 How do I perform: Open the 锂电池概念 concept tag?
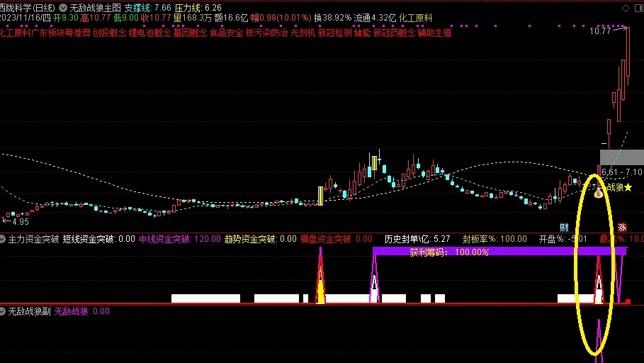pos(149,33)
